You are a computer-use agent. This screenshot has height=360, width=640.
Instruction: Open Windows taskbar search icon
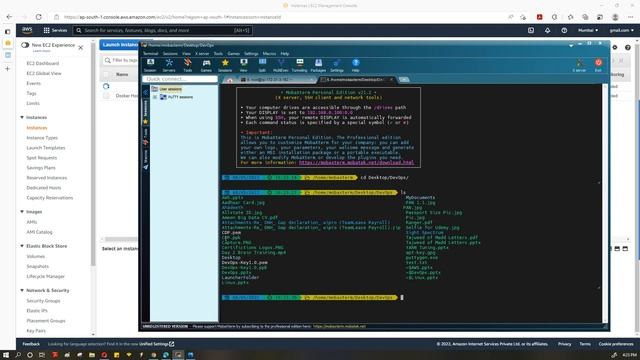18,355
